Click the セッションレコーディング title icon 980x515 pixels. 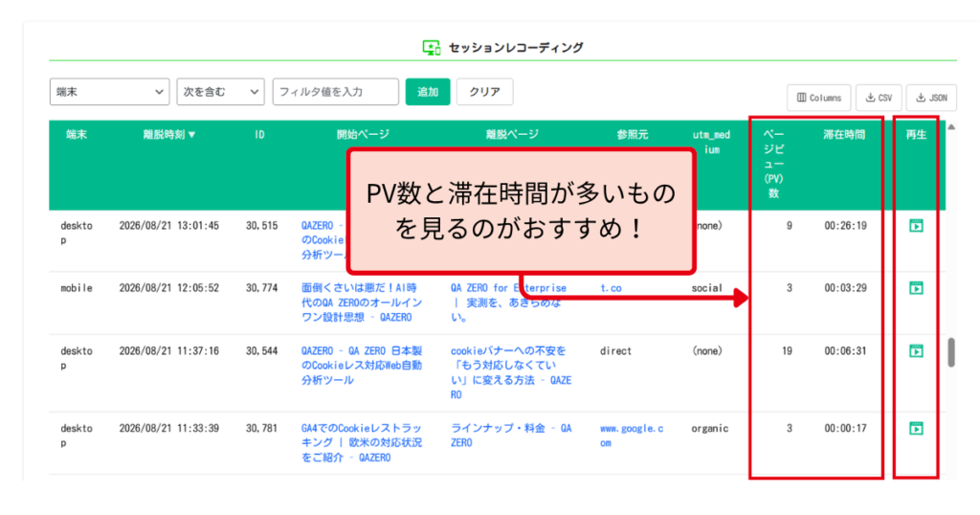(x=432, y=48)
